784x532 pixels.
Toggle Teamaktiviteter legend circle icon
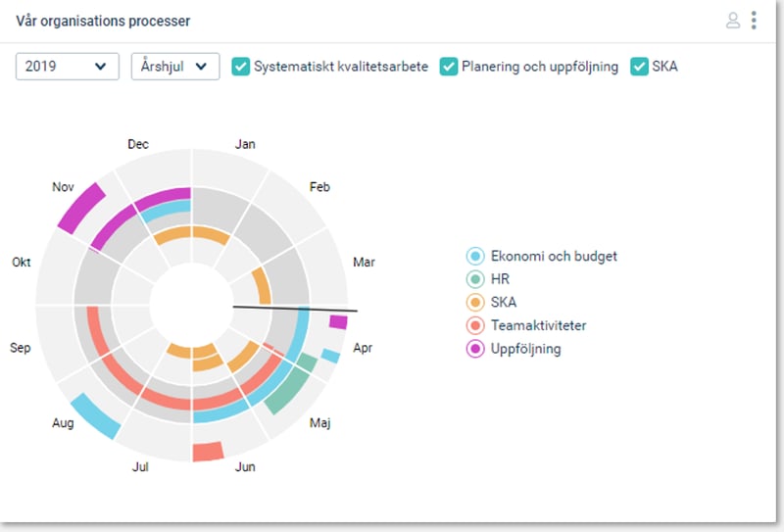tap(475, 325)
